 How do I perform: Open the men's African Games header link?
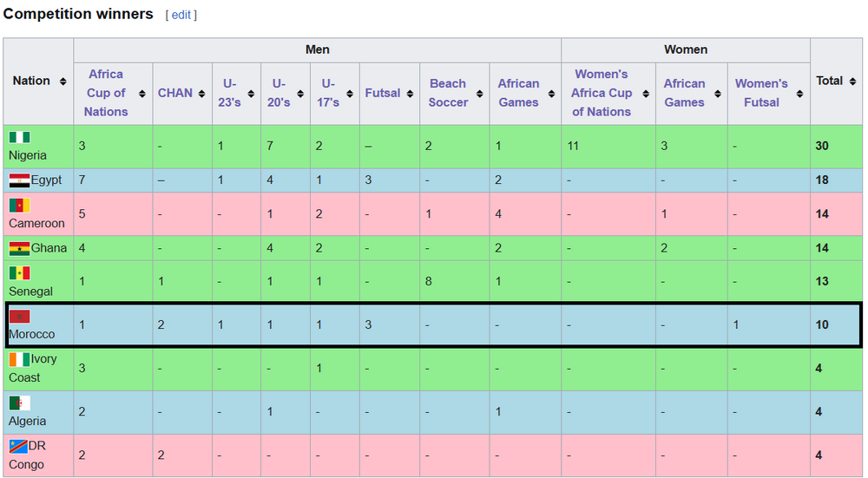(x=518, y=93)
